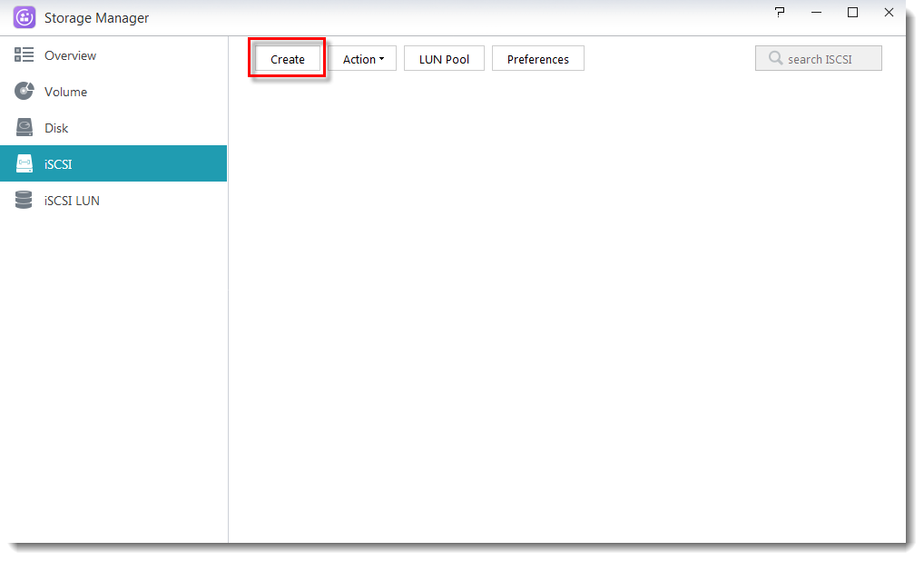Image resolution: width=924 pixels, height=561 pixels.
Task: Open the Overview section label
Action: click(70, 55)
